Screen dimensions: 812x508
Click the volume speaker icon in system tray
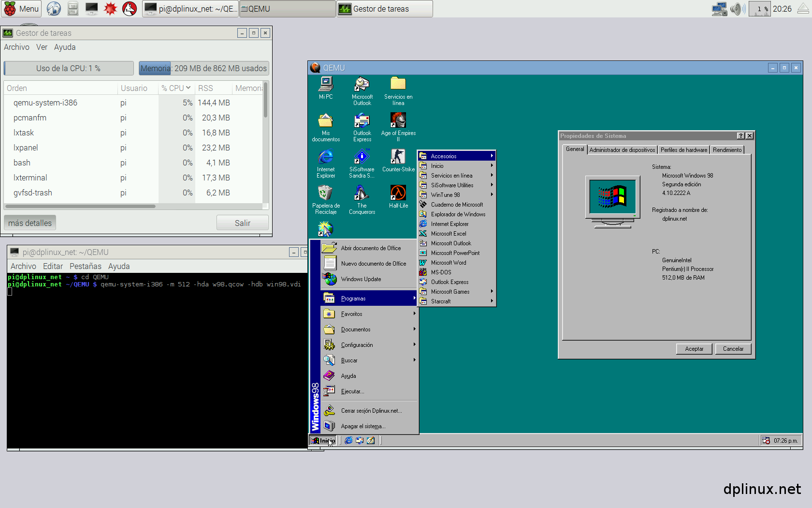738,9
